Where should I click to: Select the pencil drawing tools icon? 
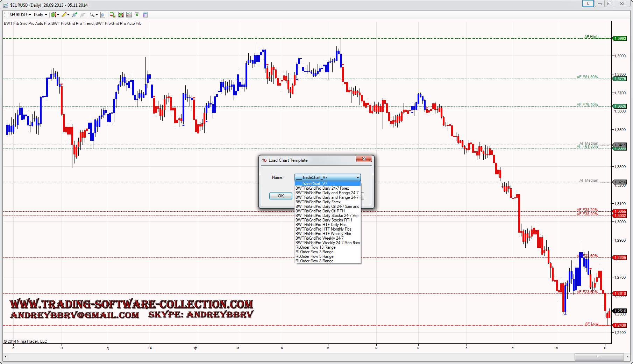[x=64, y=15]
